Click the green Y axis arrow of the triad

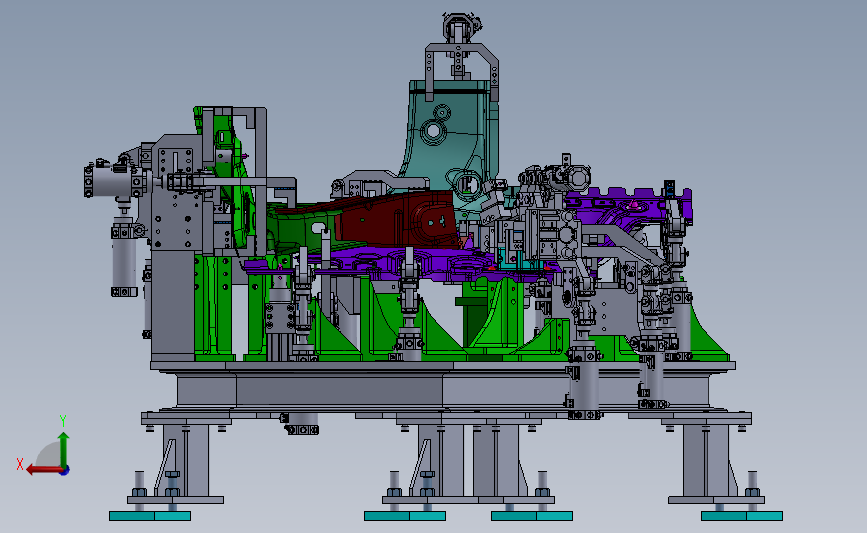pyautogui.click(x=64, y=450)
